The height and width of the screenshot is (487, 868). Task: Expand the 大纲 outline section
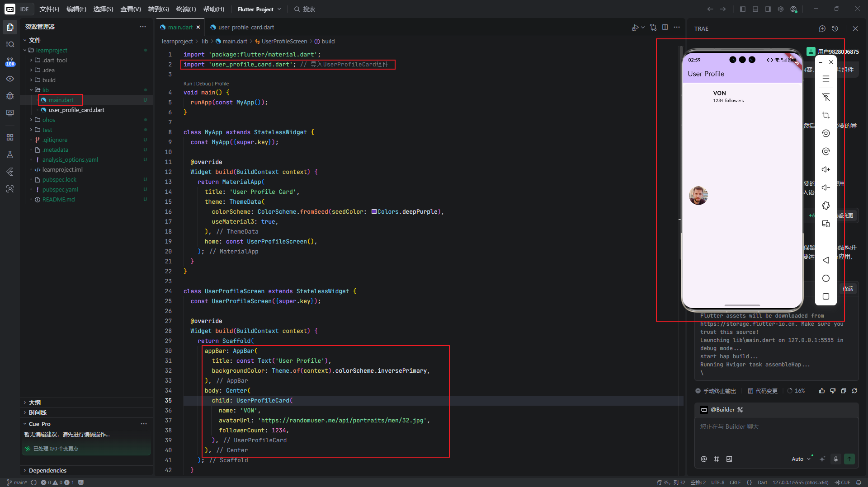[x=34, y=403]
